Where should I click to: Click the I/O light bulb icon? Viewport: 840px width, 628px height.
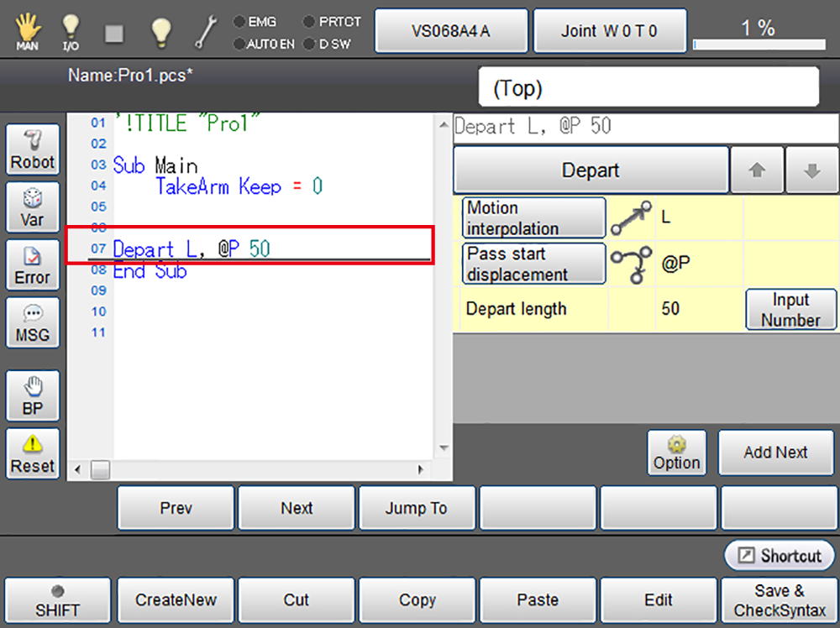(x=71, y=31)
